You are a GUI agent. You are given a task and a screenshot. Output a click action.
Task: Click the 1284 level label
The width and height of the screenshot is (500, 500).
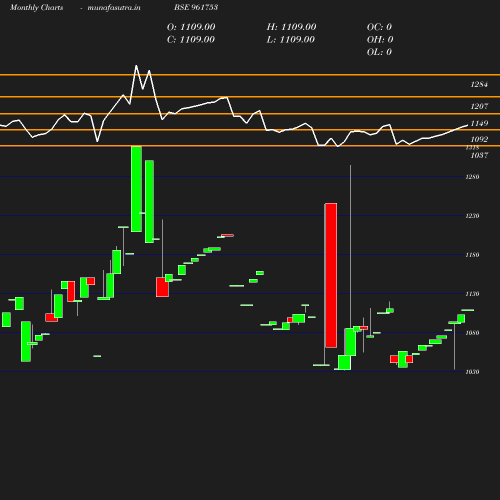pos(479,84)
